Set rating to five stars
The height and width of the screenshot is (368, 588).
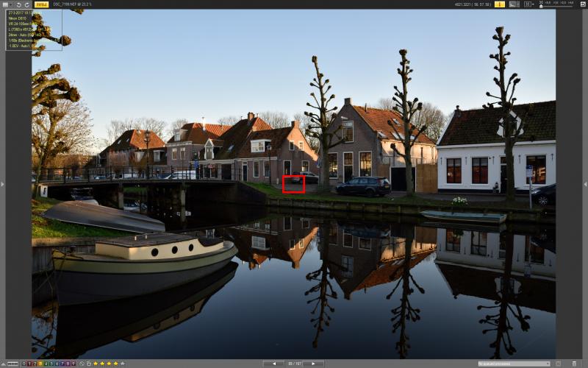pyautogui.click(x=122, y=364)
